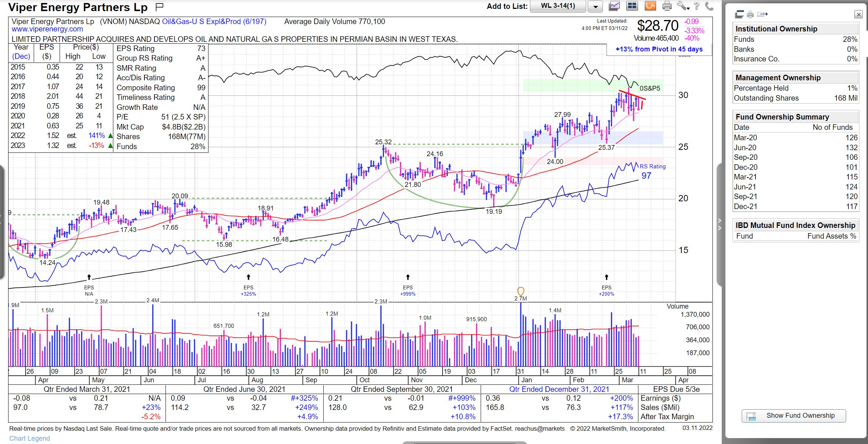This screenshot has width=868, height=444.
Task: Click the EPS Due 5/3e label
Action: (x=676, y=389)
